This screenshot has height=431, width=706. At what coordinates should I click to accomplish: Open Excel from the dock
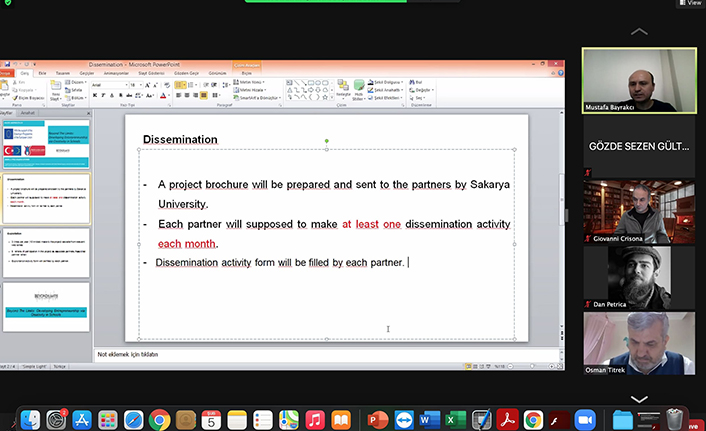pos(456,419)
